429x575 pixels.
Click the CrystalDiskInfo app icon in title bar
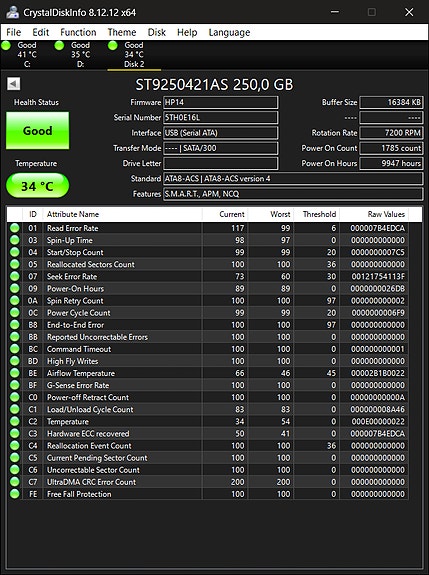tap(12, 12)
